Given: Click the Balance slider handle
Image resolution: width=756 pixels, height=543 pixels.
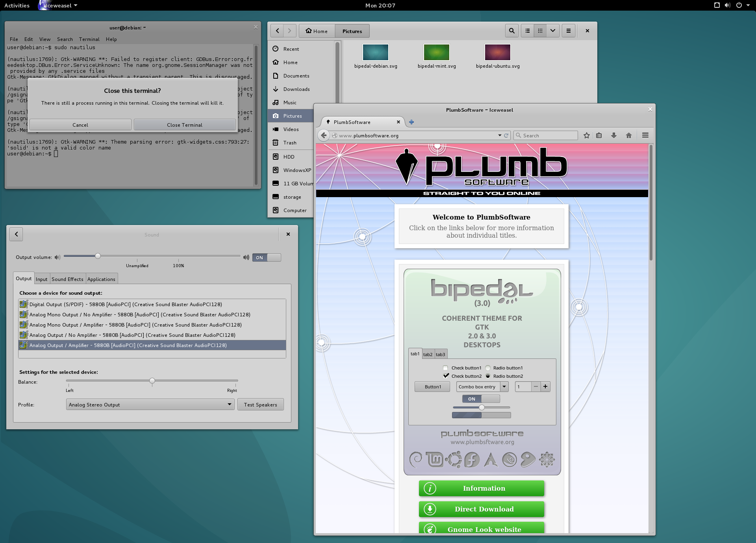Looking at the screenshot, I should click(152, 380).
